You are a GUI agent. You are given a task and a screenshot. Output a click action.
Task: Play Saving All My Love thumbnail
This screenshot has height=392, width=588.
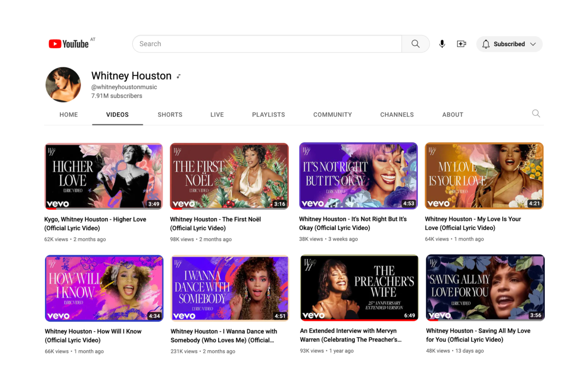pyautogui.click(x=485, y=288)
